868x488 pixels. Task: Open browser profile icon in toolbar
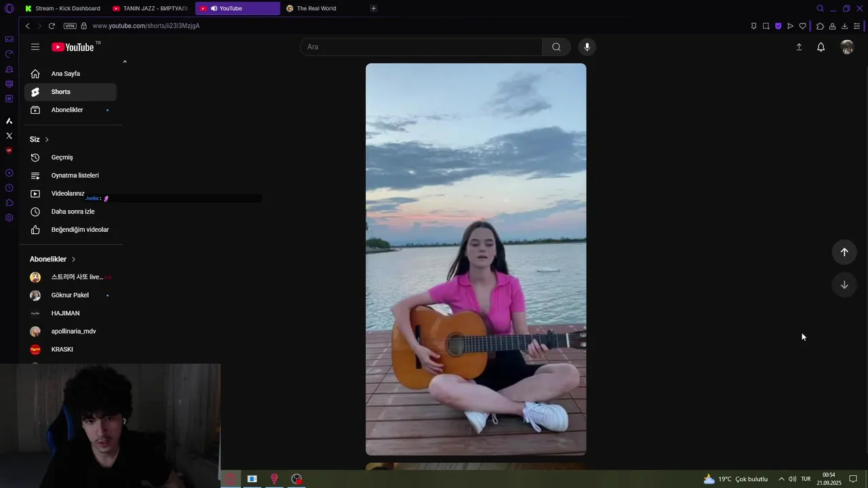(x=832, y=26)
